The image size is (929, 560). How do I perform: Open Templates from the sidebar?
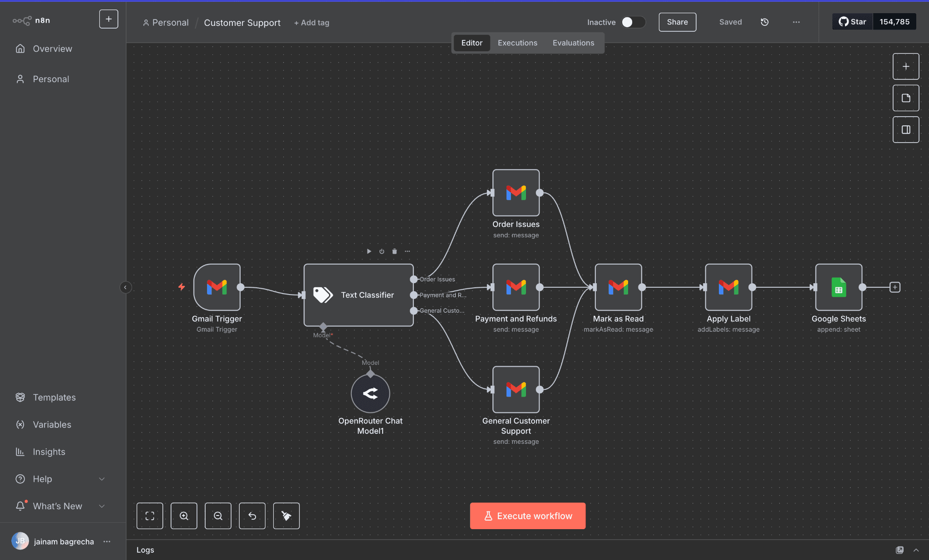click(x=54, y=397)
